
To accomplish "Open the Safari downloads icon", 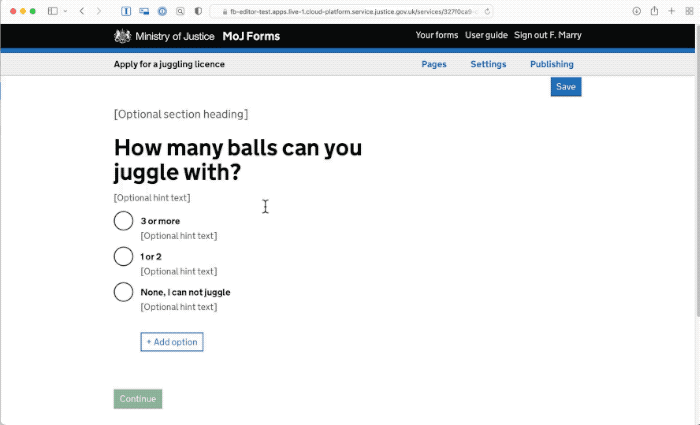I will pyautogui.click(x=637, y=11).
